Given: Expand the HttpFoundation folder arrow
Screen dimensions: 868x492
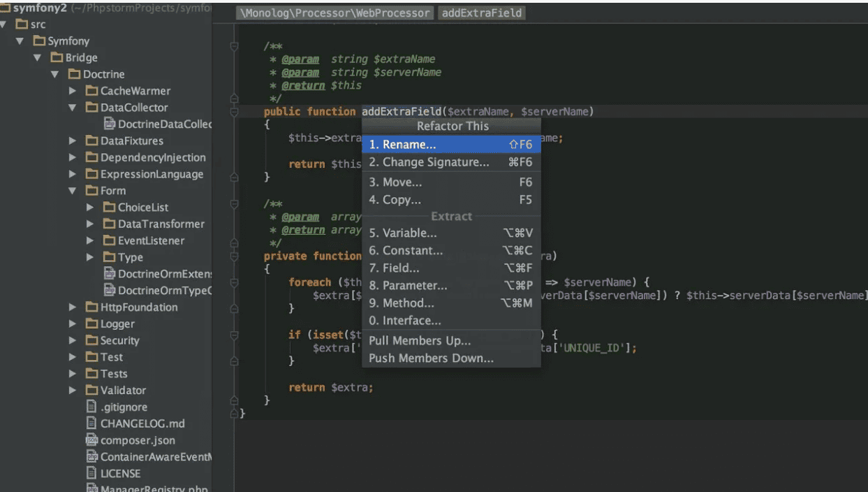Looking at the screenshot, I should 73,307.
